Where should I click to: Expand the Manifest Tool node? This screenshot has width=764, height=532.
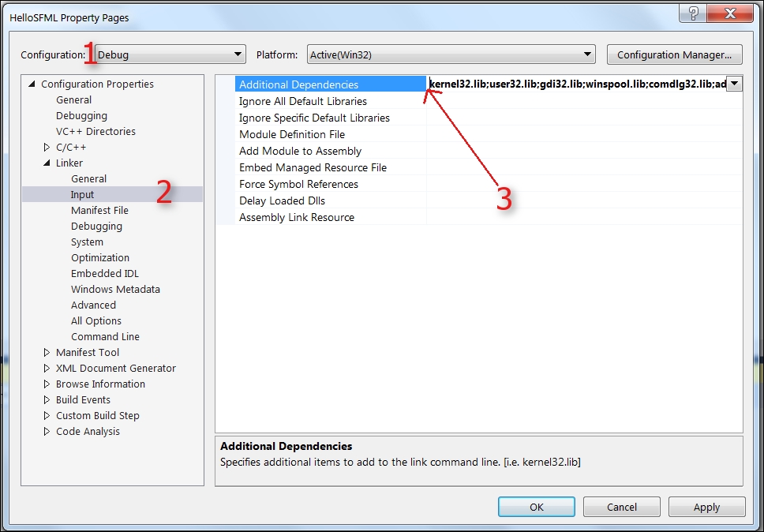pyautogui.click(x=47, y=353)
